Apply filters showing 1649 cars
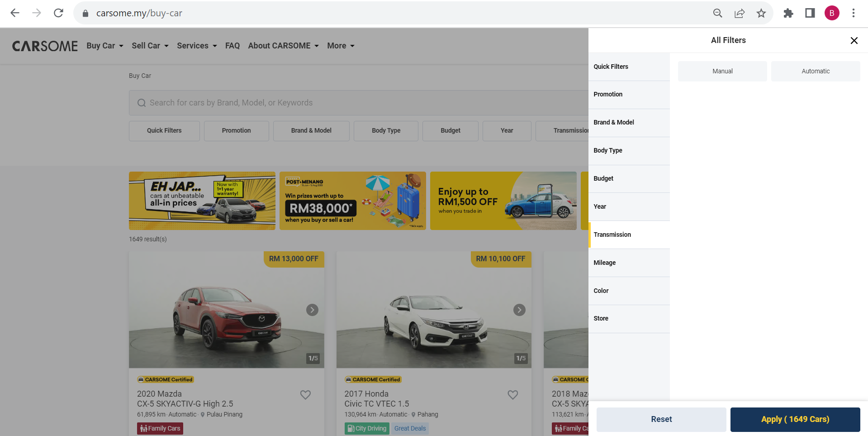The height and width of the screenshot is (436, 868). tap(795, 419)
